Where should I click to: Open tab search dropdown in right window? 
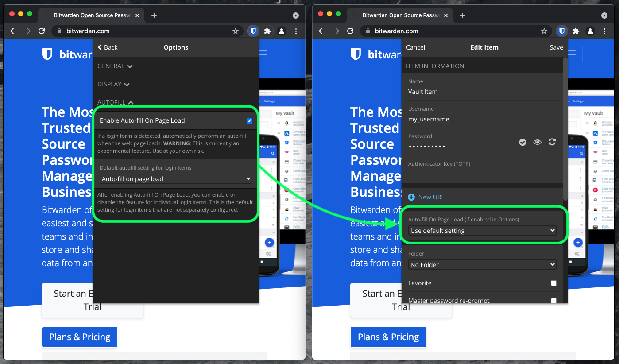(x=604, y=15)
